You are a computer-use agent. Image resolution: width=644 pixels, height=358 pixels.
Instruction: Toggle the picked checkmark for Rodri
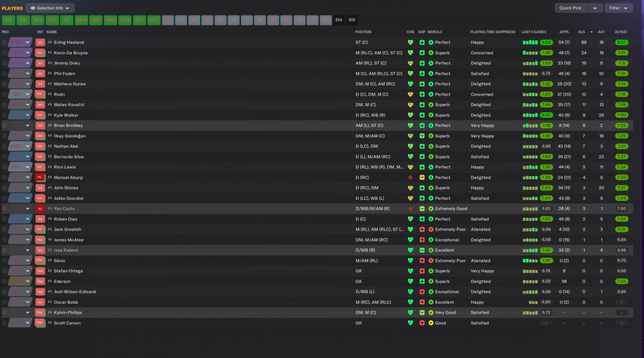pyautogui.click(x=5, y=94)
